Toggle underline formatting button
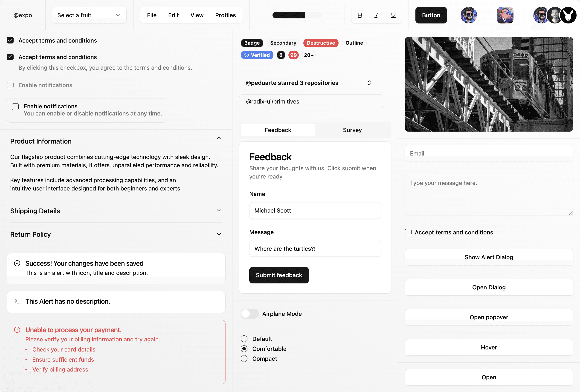The image size is (580, 392). pos(393,15)
